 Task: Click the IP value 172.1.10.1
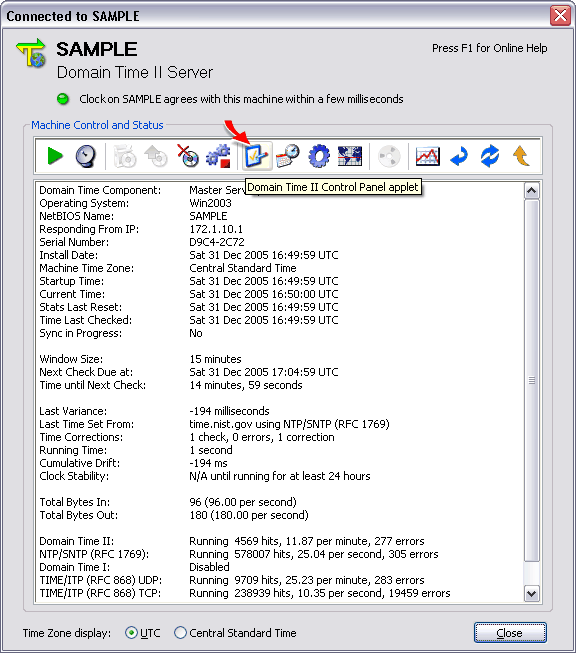(216, 229)
